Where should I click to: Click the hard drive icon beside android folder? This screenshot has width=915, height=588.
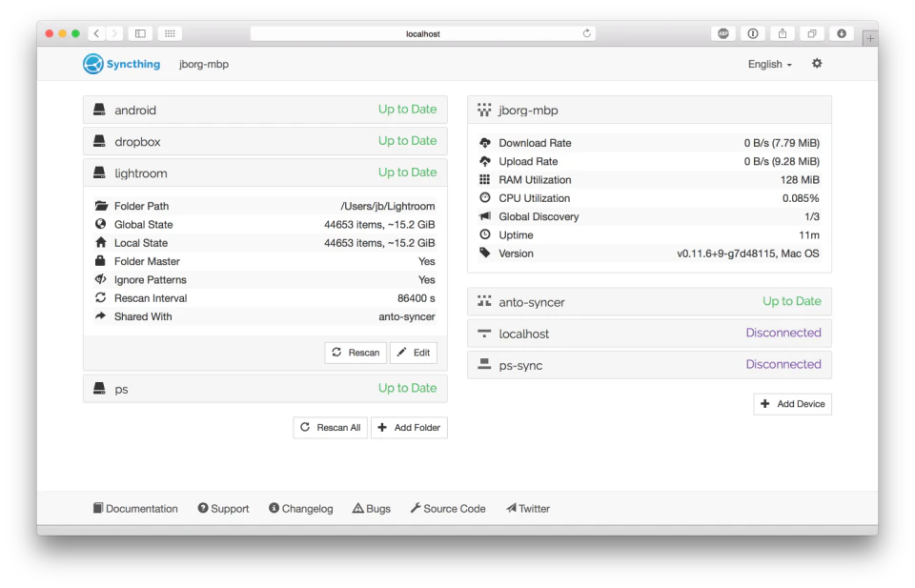[99, 109]
